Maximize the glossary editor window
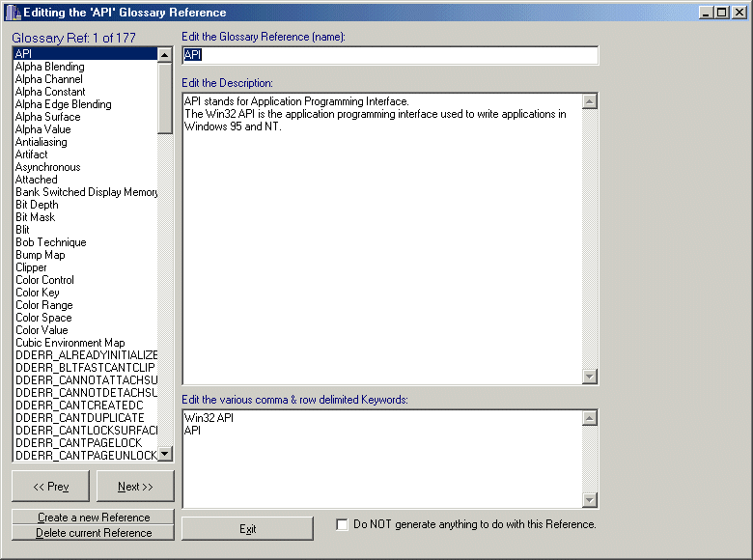 (722, 13)
